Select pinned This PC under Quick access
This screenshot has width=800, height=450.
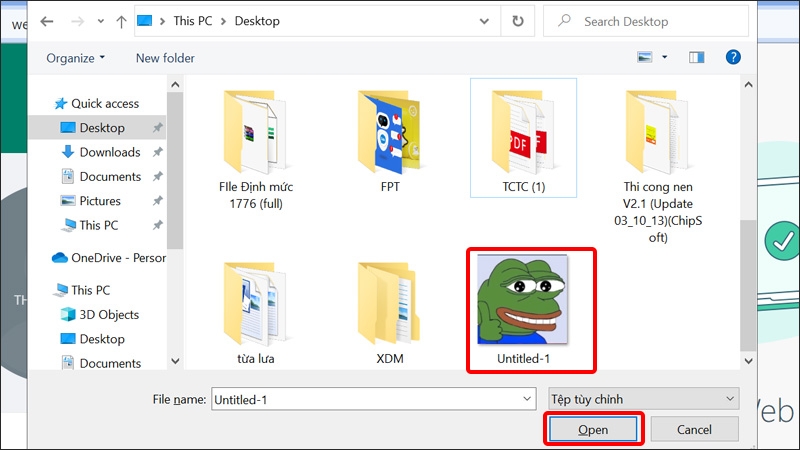click(x=98, y=225)
